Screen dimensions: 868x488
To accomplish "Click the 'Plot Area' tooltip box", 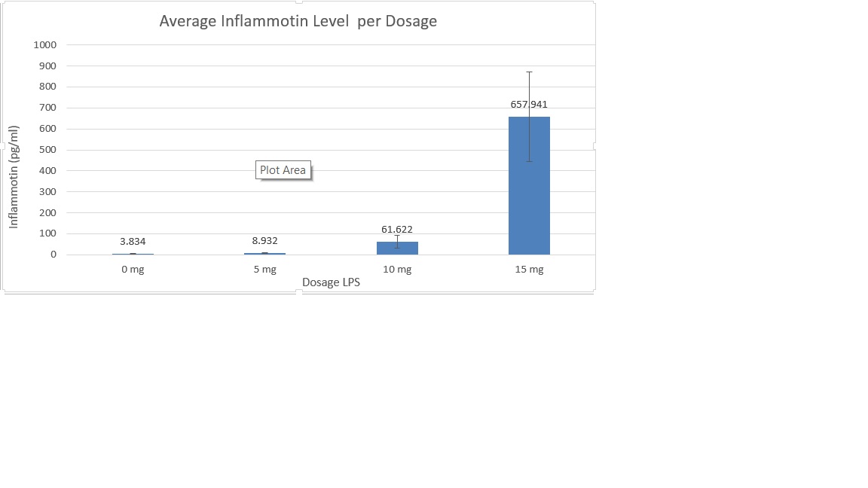I will (283, 170).
